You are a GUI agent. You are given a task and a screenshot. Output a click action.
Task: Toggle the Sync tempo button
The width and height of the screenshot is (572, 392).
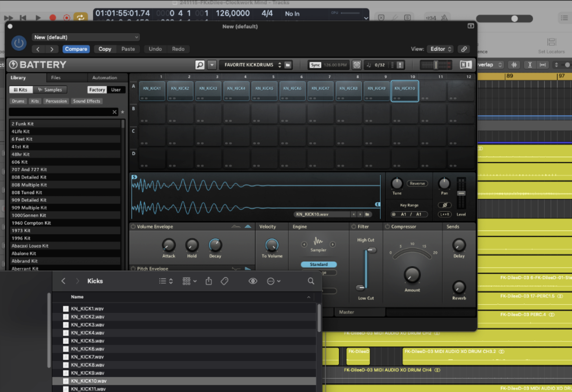pos(315,65)
